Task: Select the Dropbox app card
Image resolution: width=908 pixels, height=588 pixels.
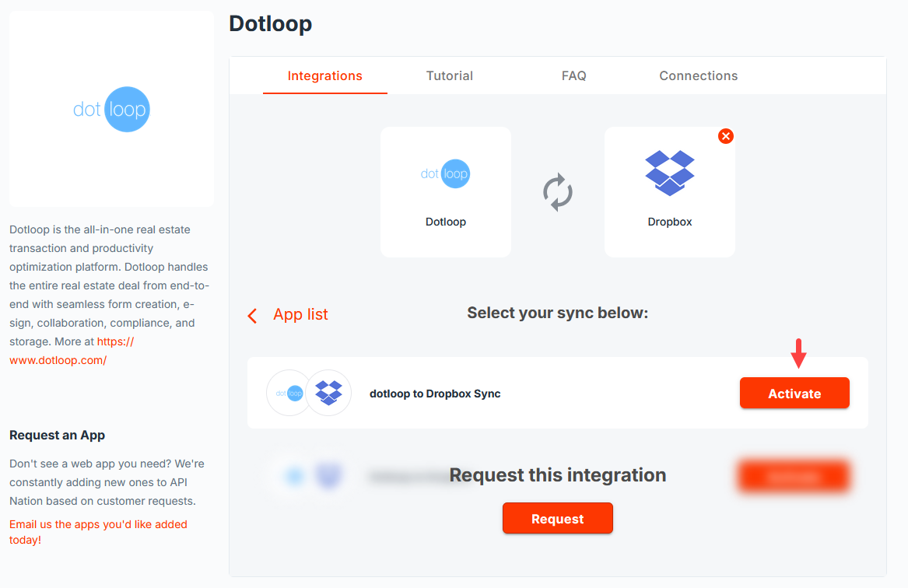Action: [670, 192]
